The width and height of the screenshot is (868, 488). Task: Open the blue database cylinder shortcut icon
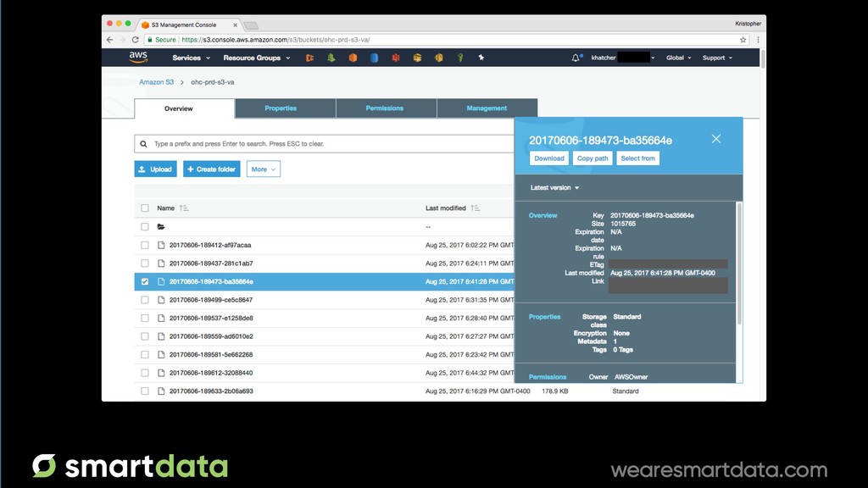pos(374,58)
